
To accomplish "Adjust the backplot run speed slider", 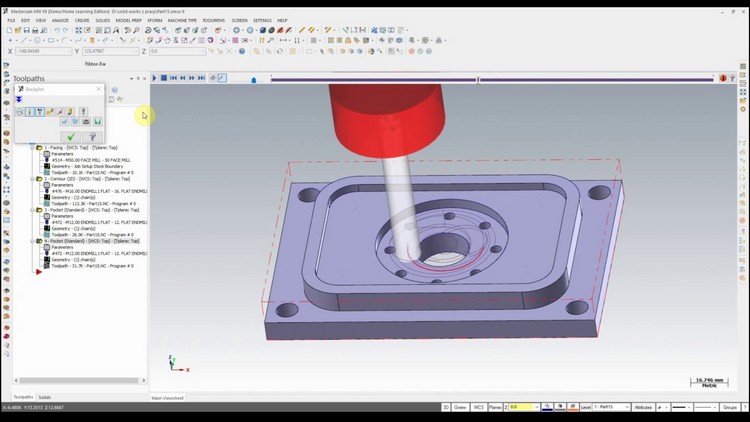I will pos(254,80).
